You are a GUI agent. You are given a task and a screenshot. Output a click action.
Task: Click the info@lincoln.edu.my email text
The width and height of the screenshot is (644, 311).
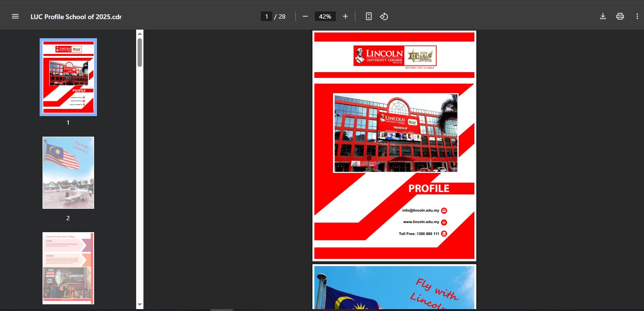421,210
